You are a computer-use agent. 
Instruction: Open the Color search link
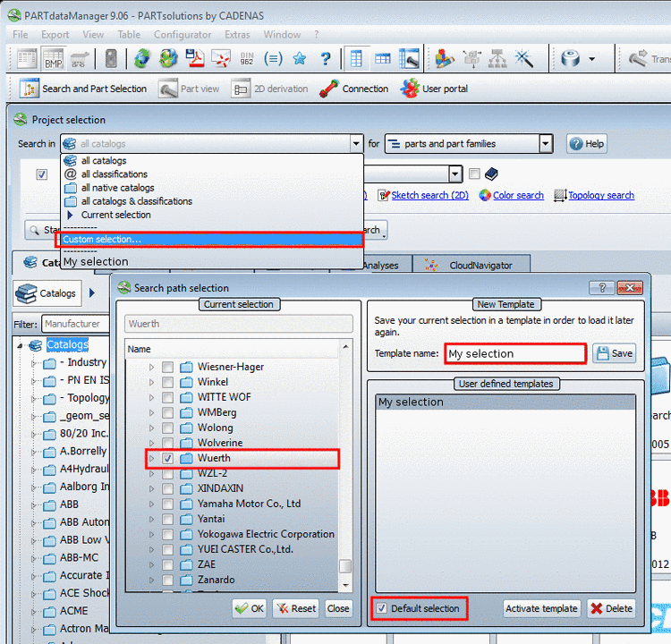pyautogui.click(x=518, y=196)
